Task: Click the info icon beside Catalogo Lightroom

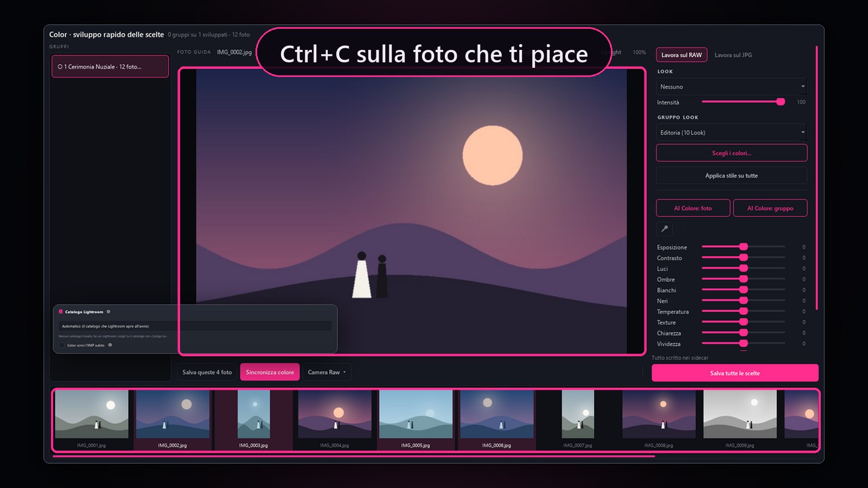Action: point(108,312)
